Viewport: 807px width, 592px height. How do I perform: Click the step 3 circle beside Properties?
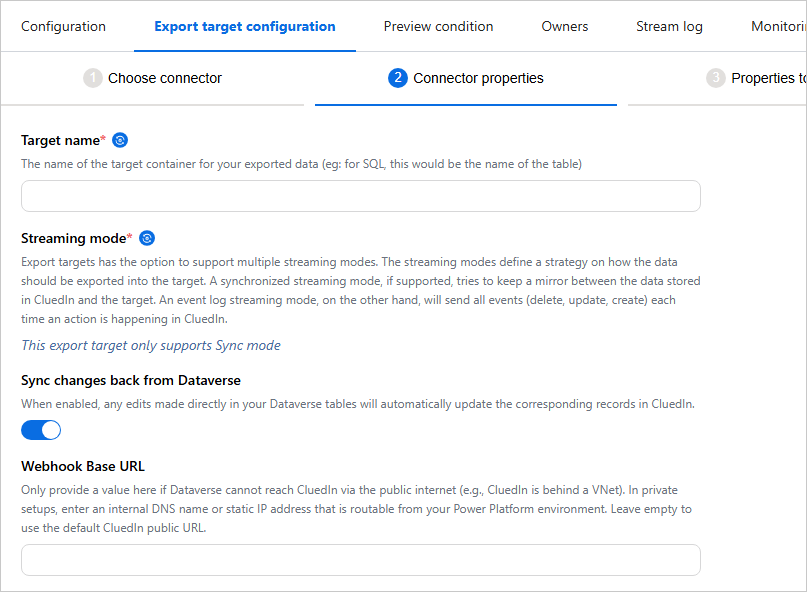tap(715, 78)
